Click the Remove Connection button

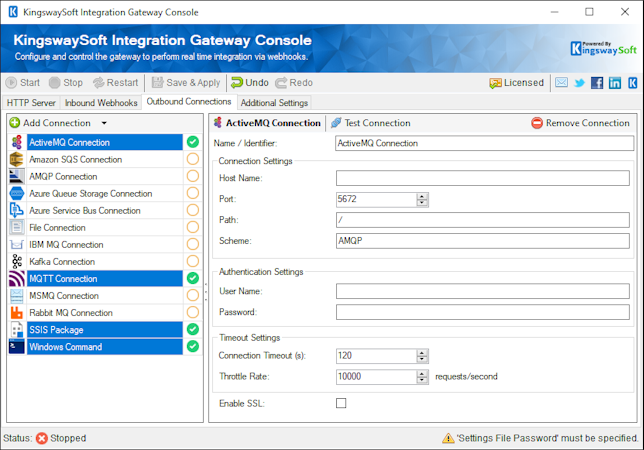[x=580, y=123]
